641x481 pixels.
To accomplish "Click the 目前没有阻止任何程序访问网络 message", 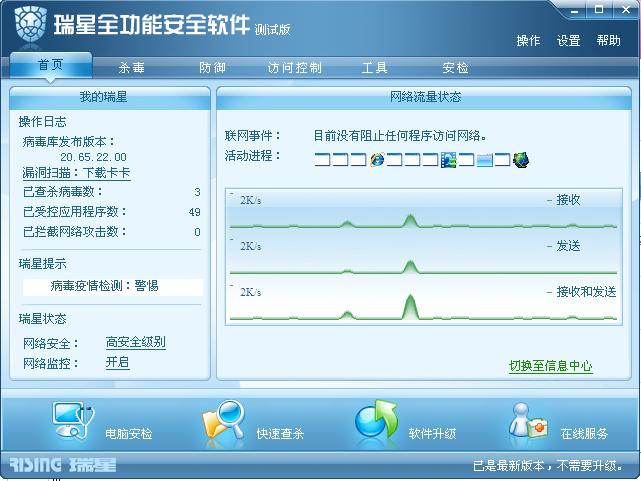I will point(400,136).
